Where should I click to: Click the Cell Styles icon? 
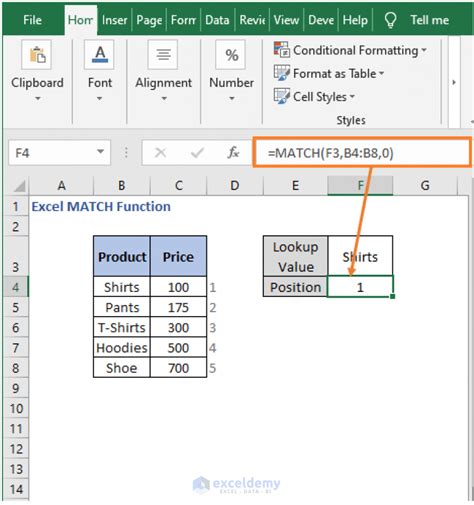(282, 96)
